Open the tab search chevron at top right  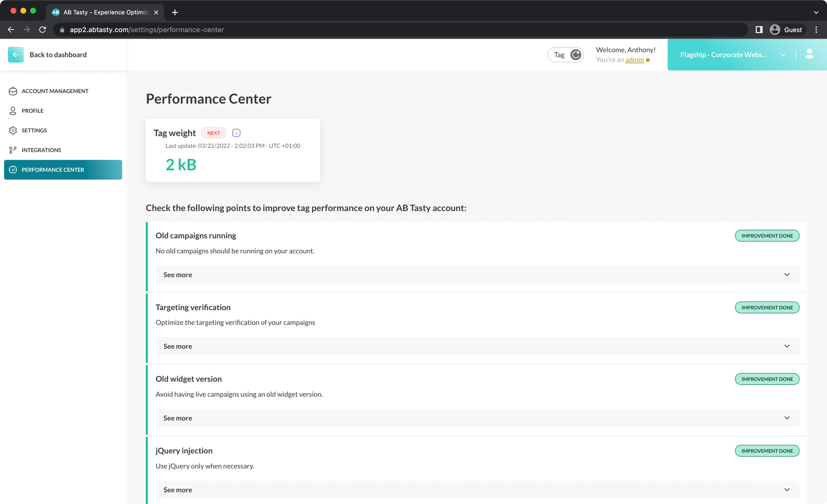tap(816, 12)
